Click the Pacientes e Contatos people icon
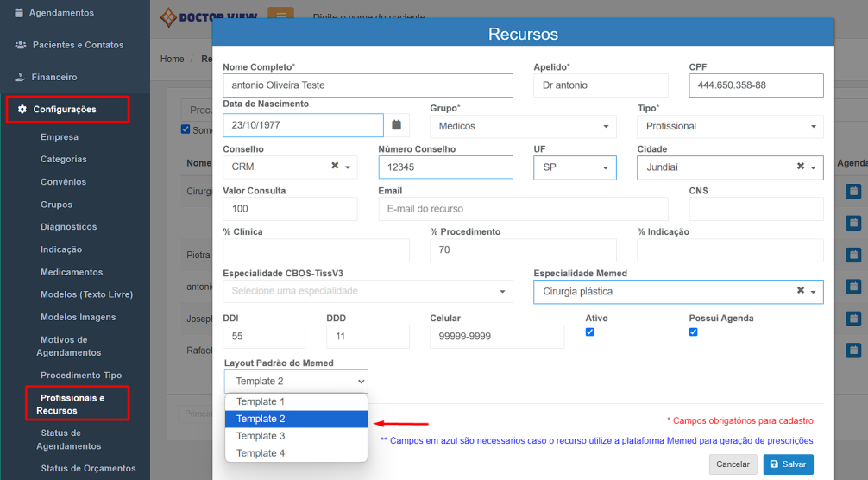The image size is (868, 480). click(20, 45)
